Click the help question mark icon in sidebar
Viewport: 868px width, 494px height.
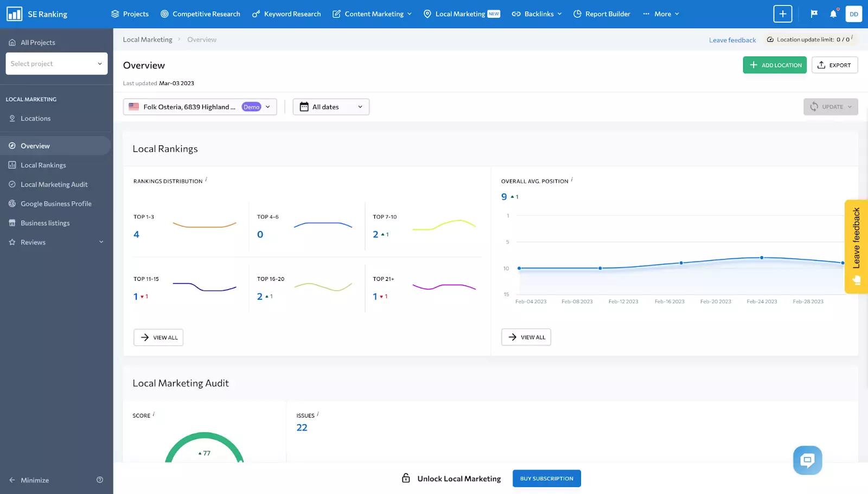coord(100,480)
